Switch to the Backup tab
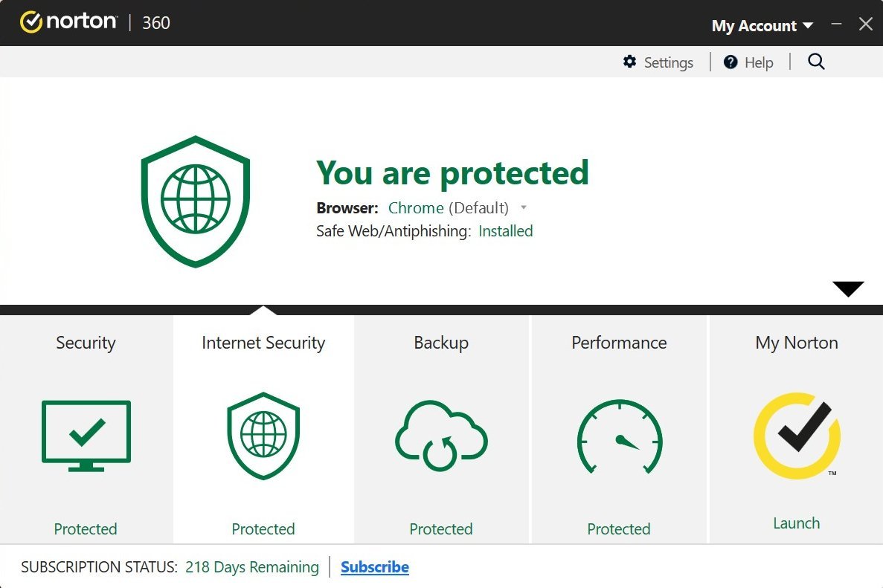This screenshot has width=883, height=588. tap(440, 343)
